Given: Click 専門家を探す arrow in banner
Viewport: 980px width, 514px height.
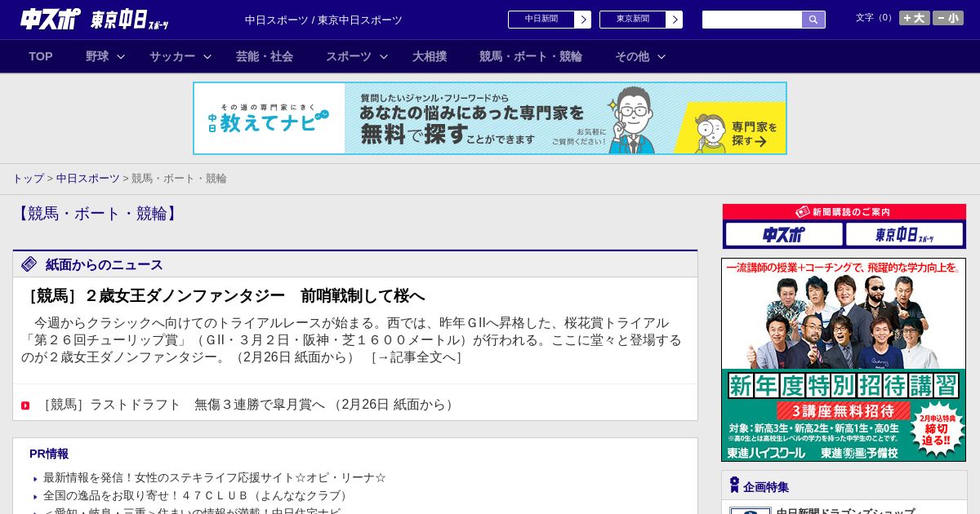Looking at the screenshot, I should click(760, 141).
